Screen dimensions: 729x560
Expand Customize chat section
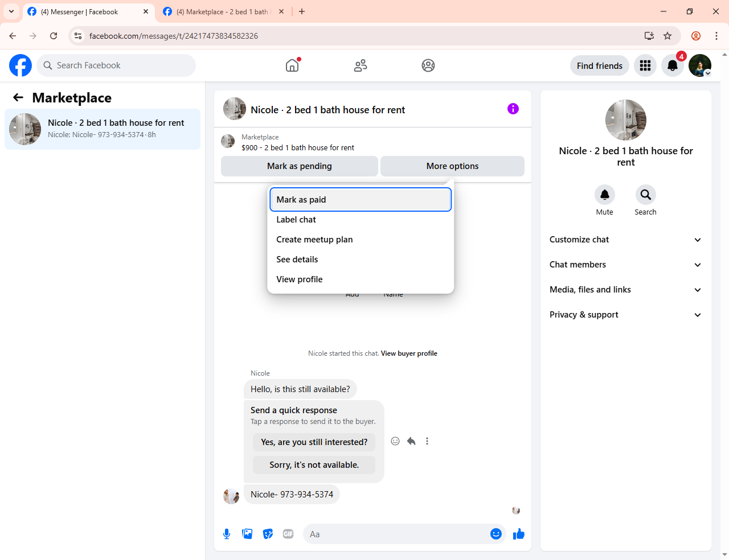coord(625,240)
